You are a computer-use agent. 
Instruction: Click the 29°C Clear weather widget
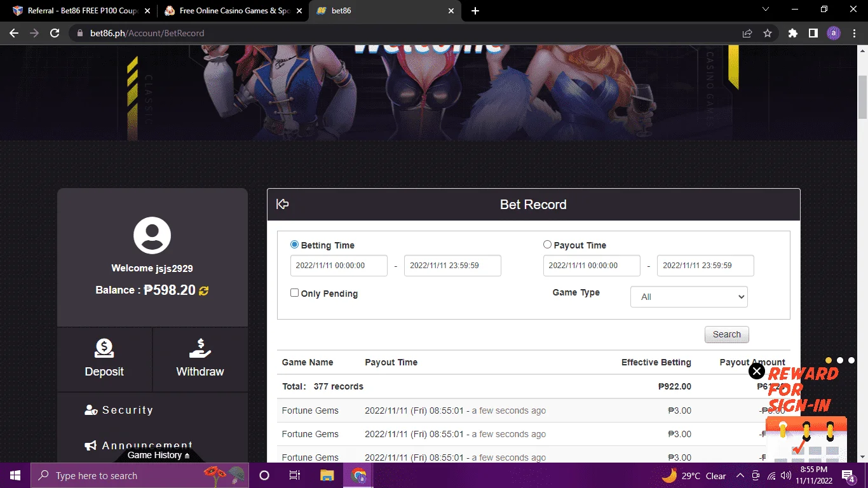coord(694,475)
